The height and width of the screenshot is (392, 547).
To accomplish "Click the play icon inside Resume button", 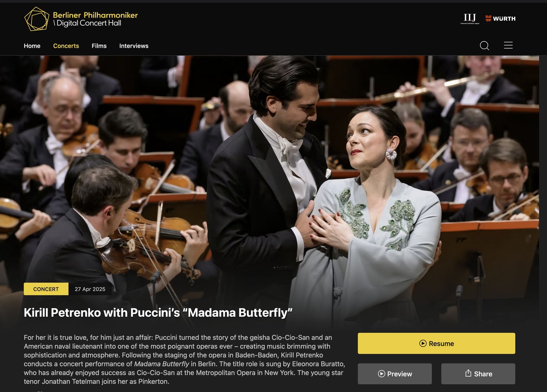I will (x=423, y=344).
